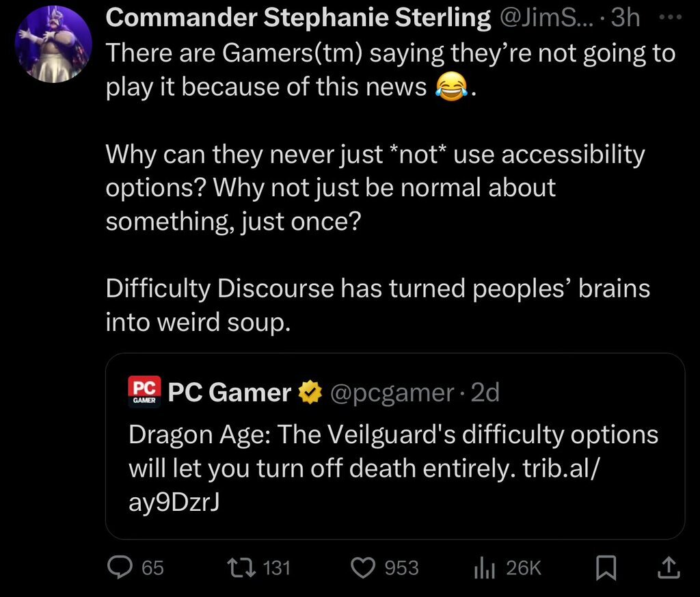Bookmark this tweet

coord(606,567)
